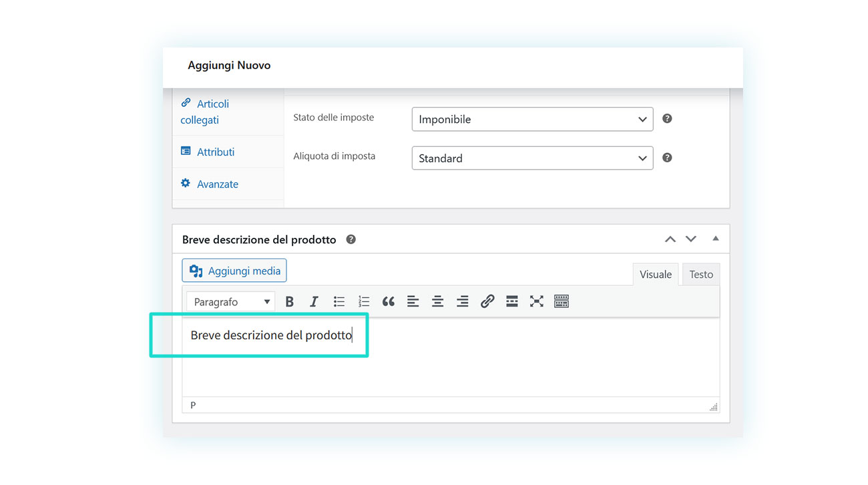
Task: Align text center
Action: (437, 302)
